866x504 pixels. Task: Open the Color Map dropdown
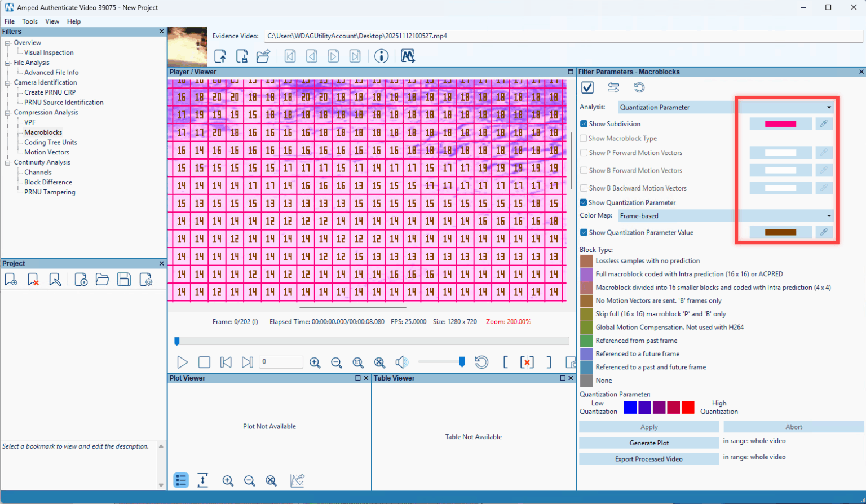click(726, 216)
